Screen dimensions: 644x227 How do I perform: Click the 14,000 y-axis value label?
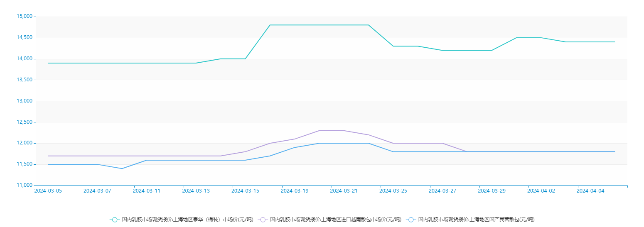point(24,59)
